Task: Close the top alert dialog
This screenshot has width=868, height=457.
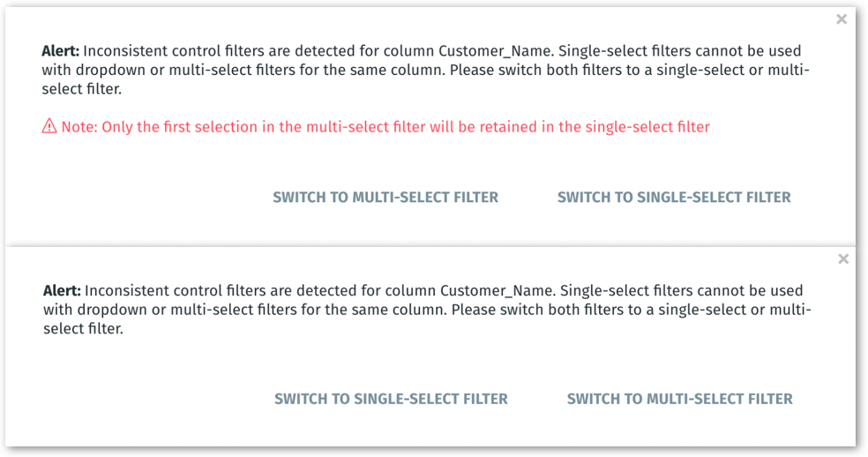Action: tap(842, 19)
